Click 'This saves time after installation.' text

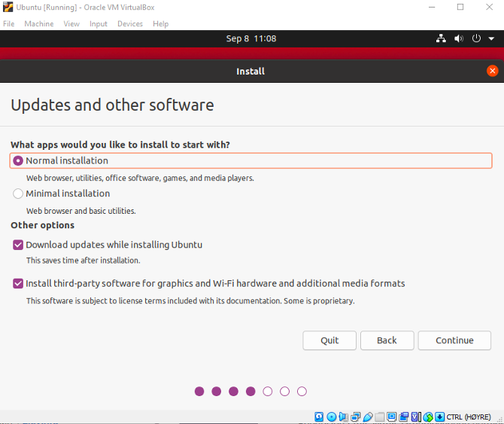(83, 261)
